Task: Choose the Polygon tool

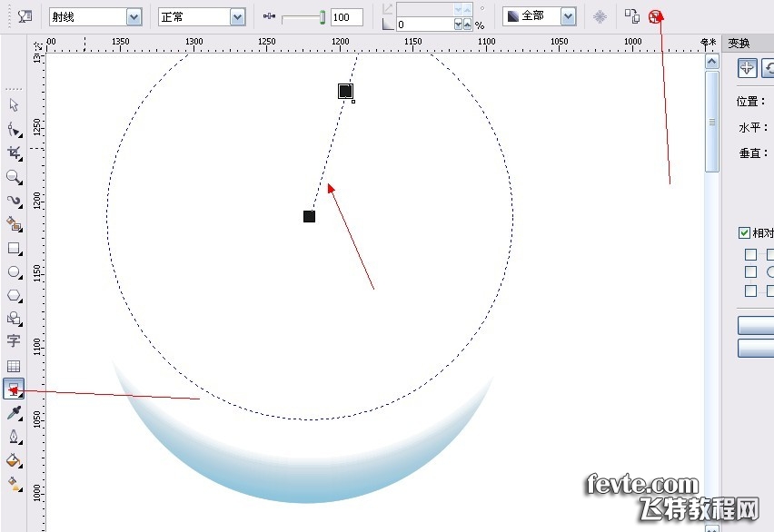Action: (x=14, y=296)
